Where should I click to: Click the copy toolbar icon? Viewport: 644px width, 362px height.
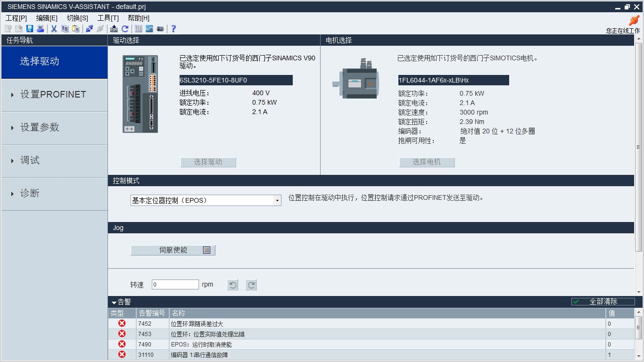coord(65,29)
